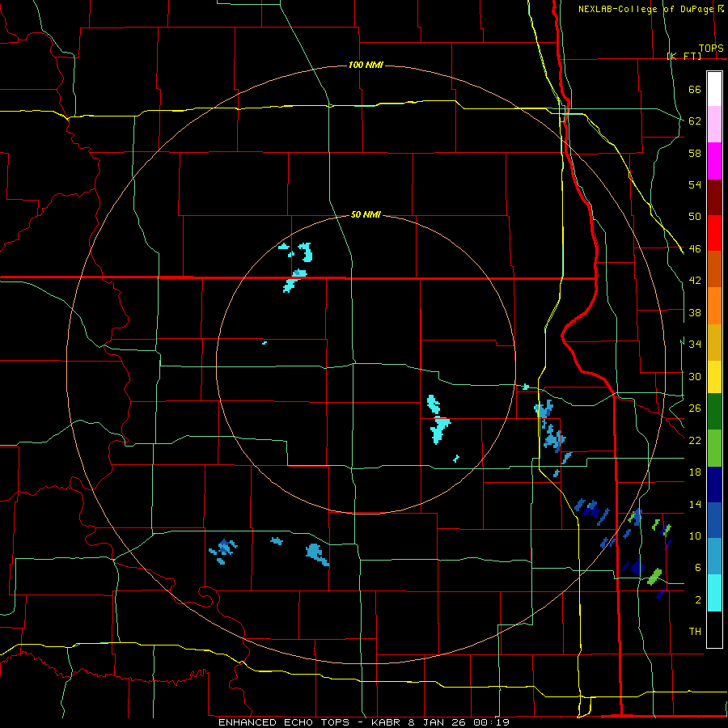Click the legend value "54"

(695, 184)
